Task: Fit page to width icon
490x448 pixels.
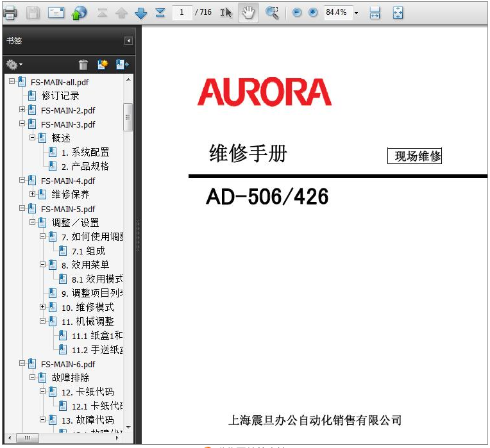Action: pos(375,13)
